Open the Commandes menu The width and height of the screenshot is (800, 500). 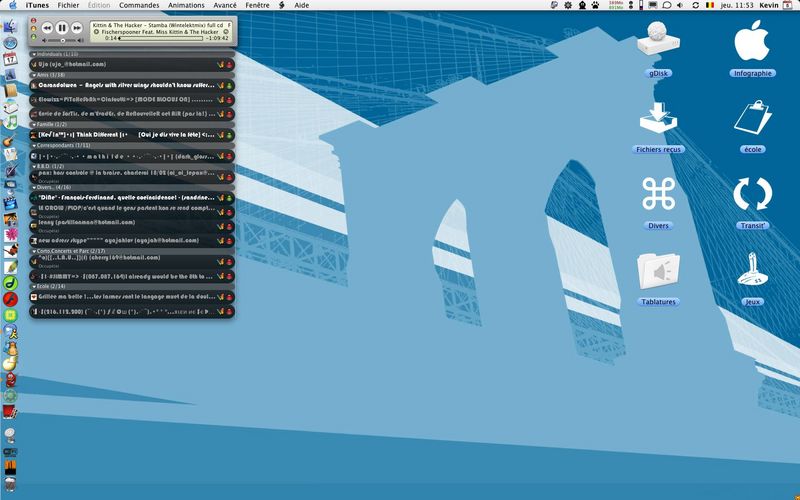(139, 5)
